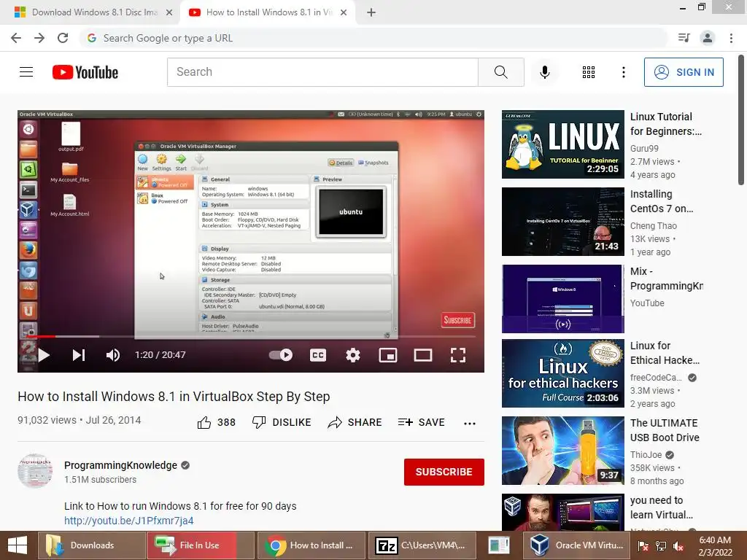This screenshot has height=560, width=747.
Task: Open Mix - ProgrammingKnowledge playlist thumbnail
Action: [x=562, y=298]
